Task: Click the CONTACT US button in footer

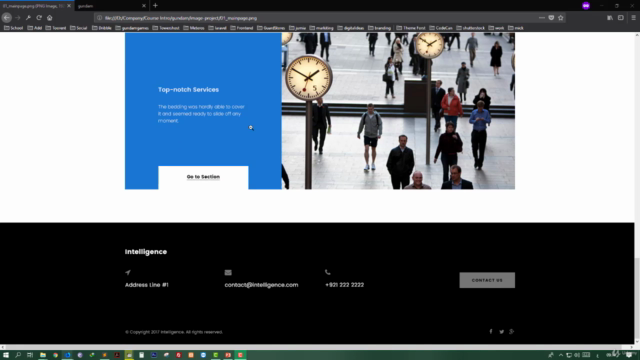Action: 487,280
